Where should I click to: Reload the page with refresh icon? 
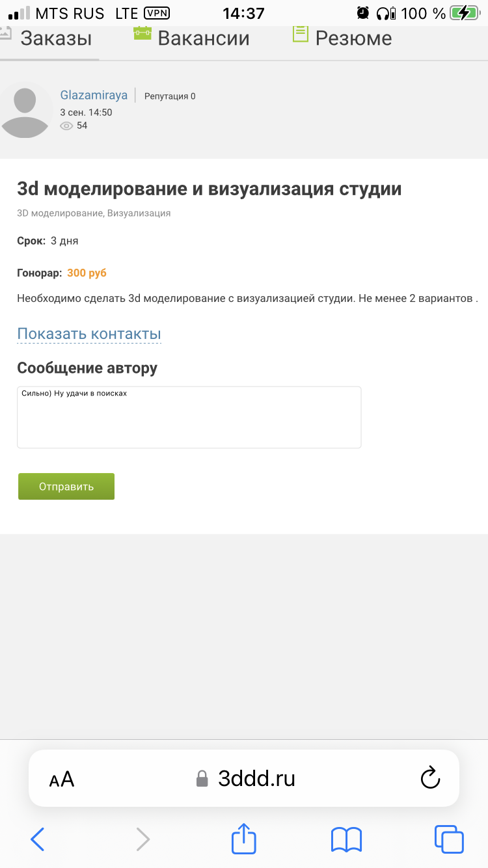coord(430,778)
